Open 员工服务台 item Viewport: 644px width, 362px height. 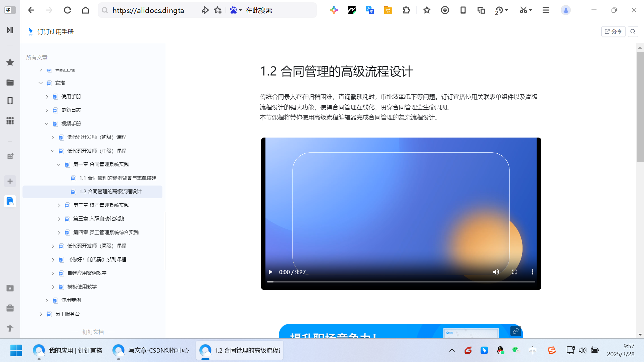pos(67,314)
